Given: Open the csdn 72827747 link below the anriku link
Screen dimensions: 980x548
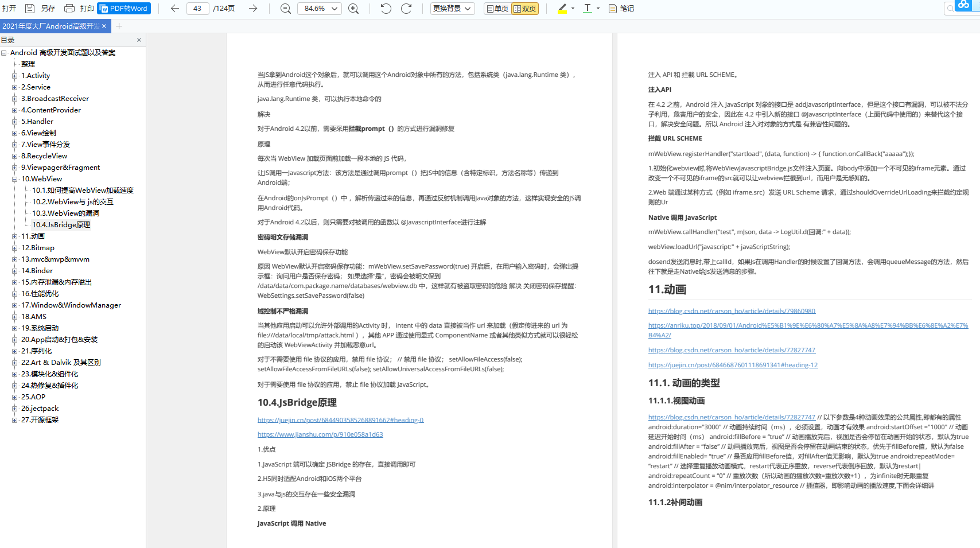Looking at the screenshot, I should coord(732,350).
